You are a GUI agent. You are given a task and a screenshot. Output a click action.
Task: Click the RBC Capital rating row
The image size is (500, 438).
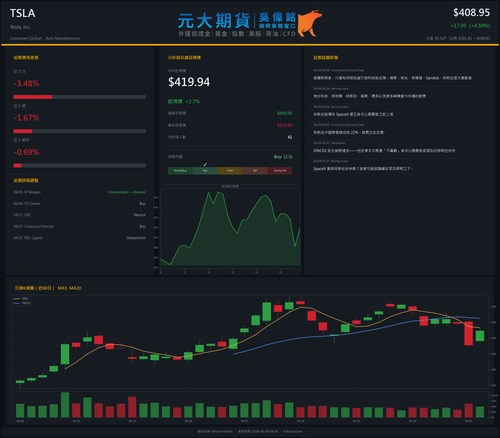click(80, 238)
